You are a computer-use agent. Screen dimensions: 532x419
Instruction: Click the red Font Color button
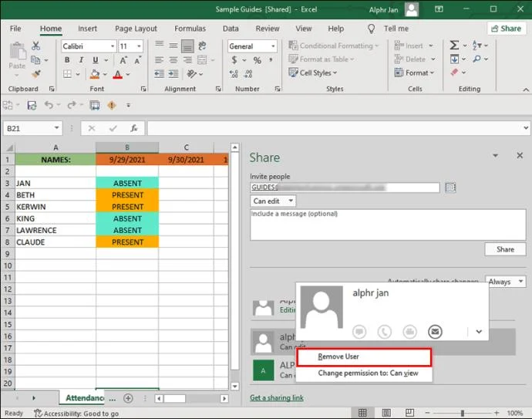(118, 74)
